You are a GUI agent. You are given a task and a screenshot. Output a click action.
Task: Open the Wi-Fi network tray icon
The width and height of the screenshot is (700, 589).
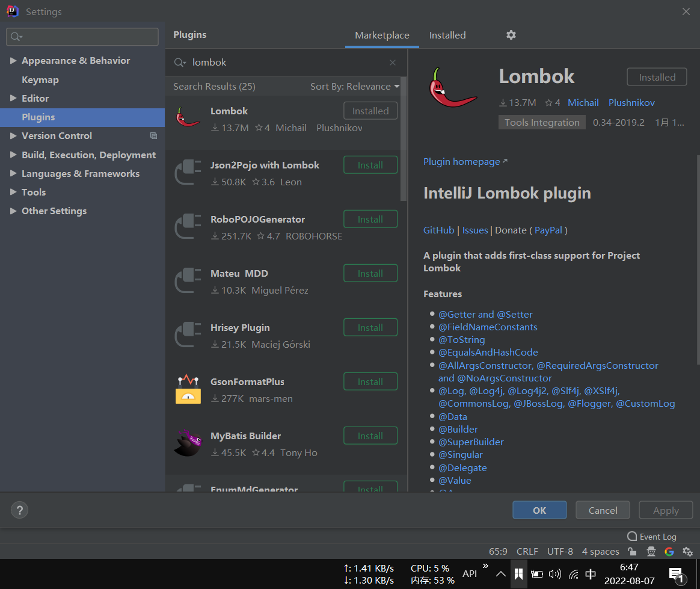[x=574, y=574]
